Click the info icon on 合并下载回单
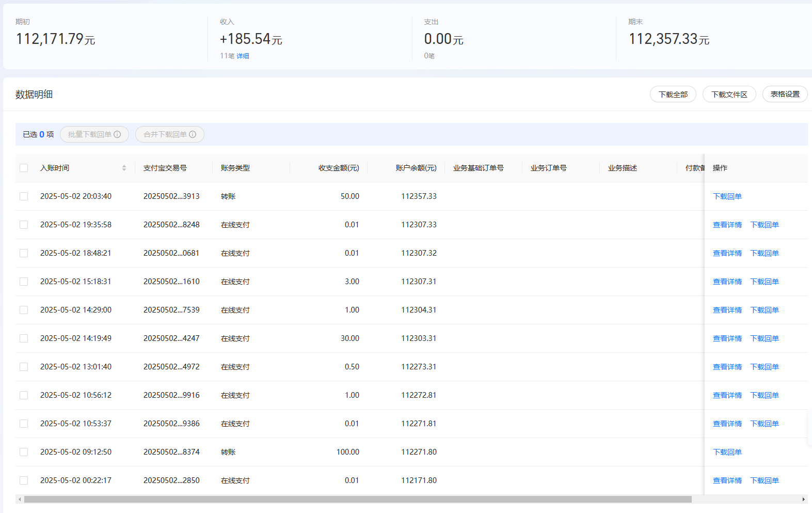812x513 pixels. [193, 134]
